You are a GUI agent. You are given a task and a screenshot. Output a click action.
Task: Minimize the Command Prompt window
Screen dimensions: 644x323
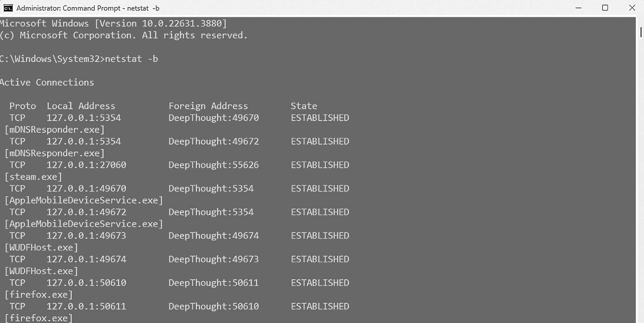[579, 8]
